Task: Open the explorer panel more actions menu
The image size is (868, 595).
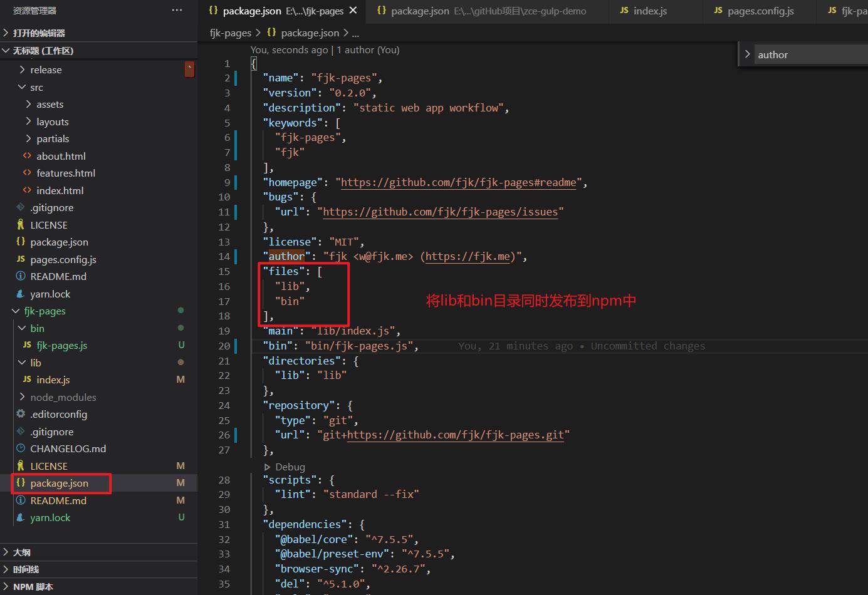Action: 177,10
